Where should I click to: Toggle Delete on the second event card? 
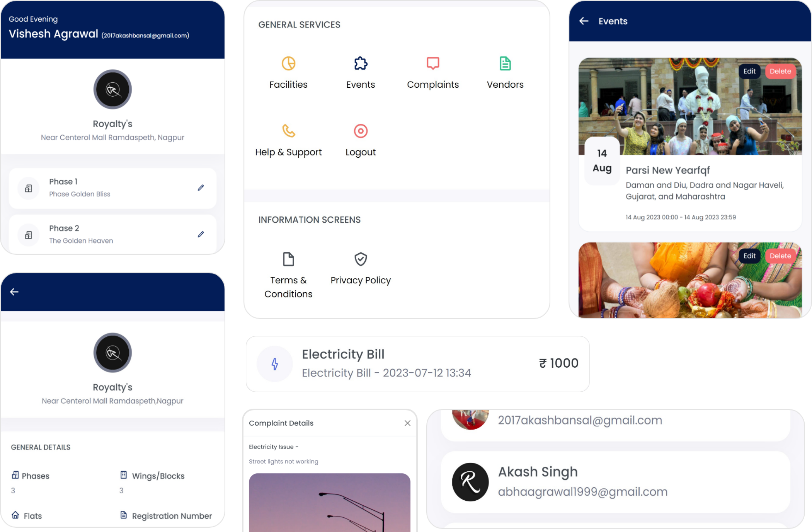point(780,256)
